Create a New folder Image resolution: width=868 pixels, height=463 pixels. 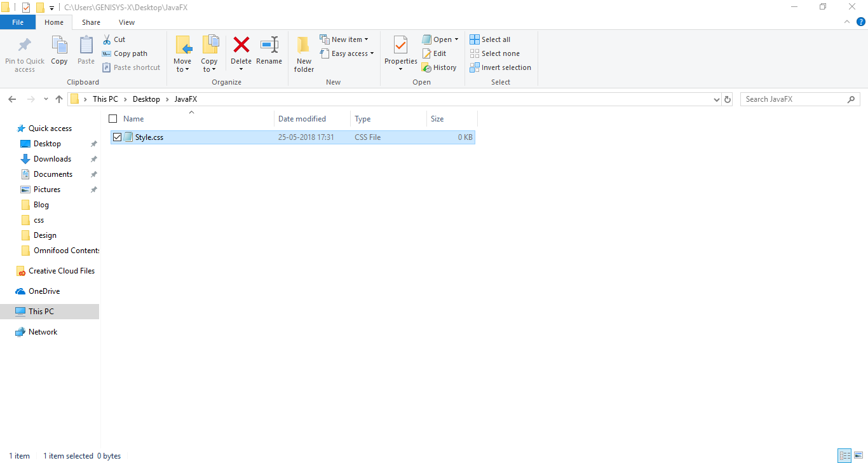point(304,53)
